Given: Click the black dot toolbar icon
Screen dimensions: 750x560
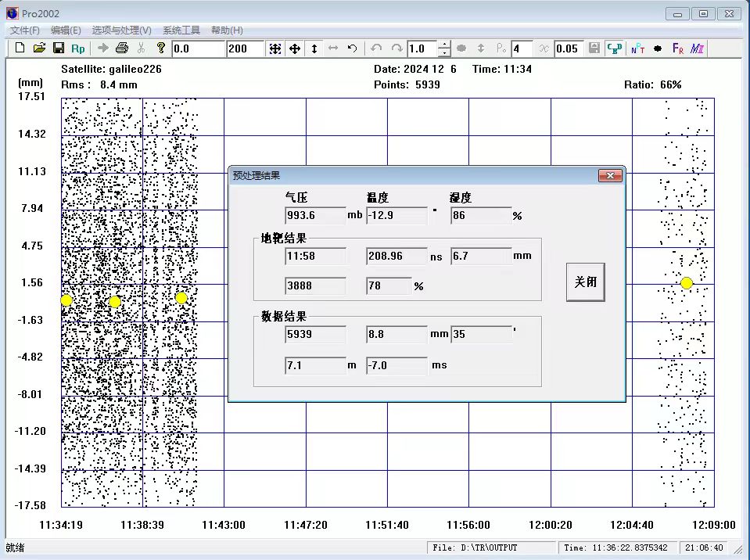Looking at the screenshot, I should (658, 48).
